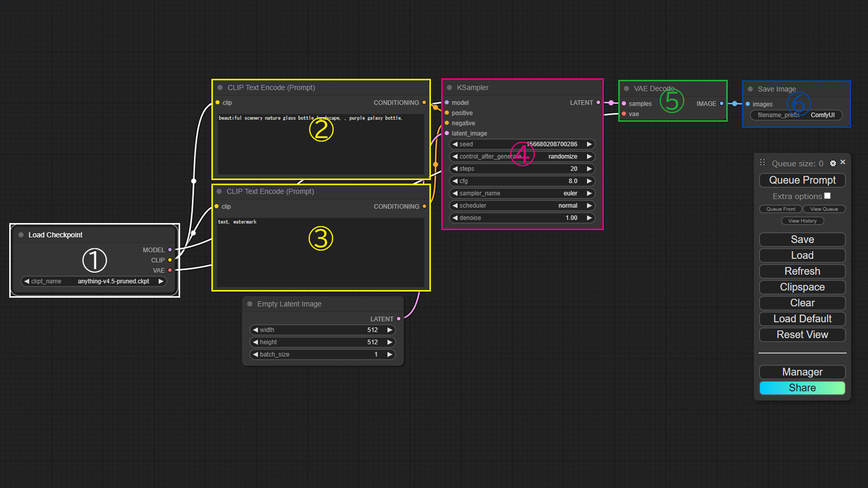This screenshot has width=868, height=488.
Task: Click the steps 20 value slider
Action: (522, 169)
